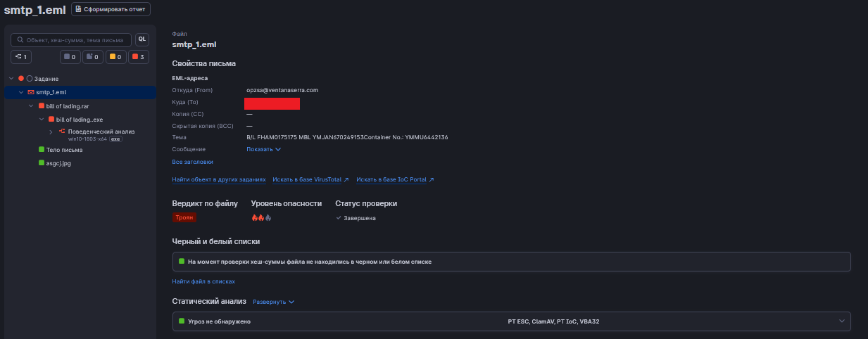
Task: Open the Все заголовки link
Action: 192,162
